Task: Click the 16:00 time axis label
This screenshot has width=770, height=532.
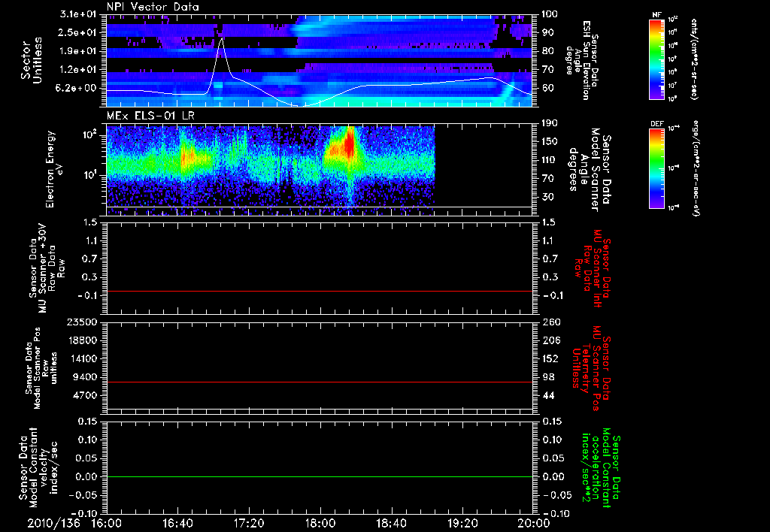Action: [106, 523]
